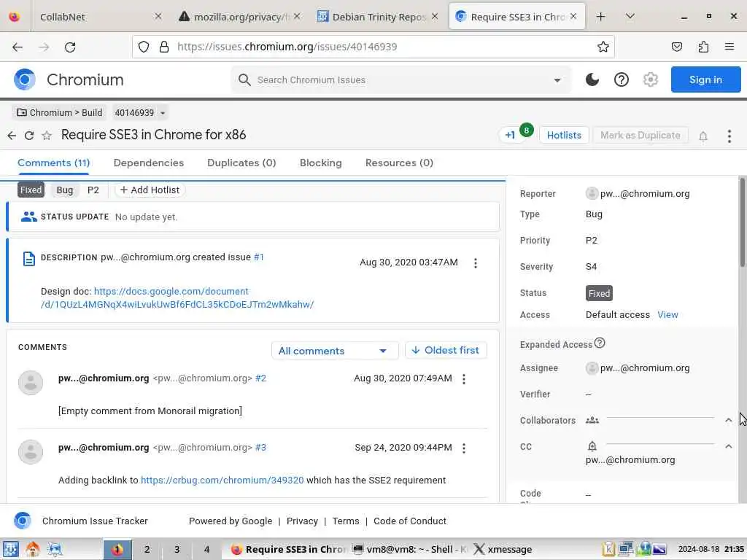Open the Terms footer link

click(x=345, y=521)
